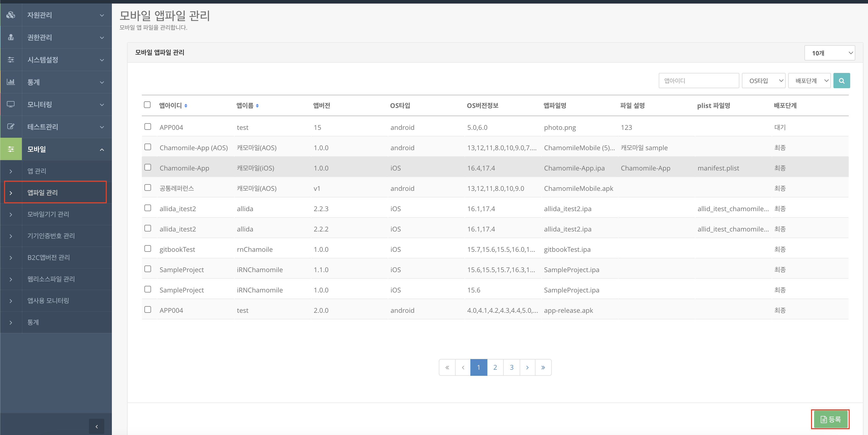
Task: Select current page 1 button
Action: click(x=478, y=367)
